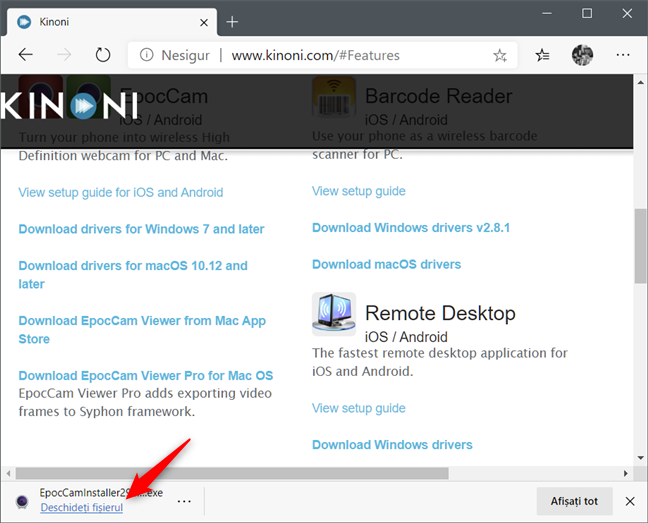Click horizontal scrollbar left arrow

tap(8, 473)
